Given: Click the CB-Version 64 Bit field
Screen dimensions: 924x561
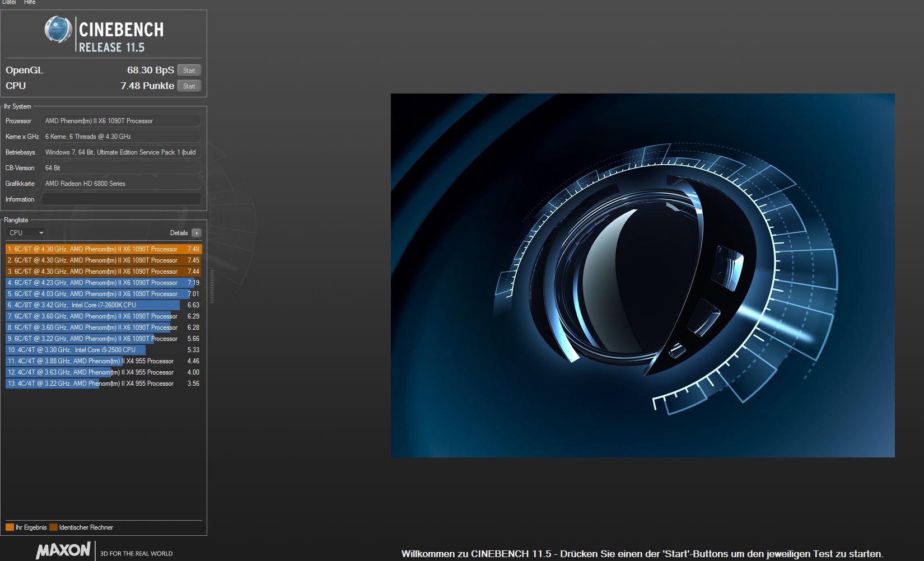Looking at the screenshot, I should (x=122, y=168).
